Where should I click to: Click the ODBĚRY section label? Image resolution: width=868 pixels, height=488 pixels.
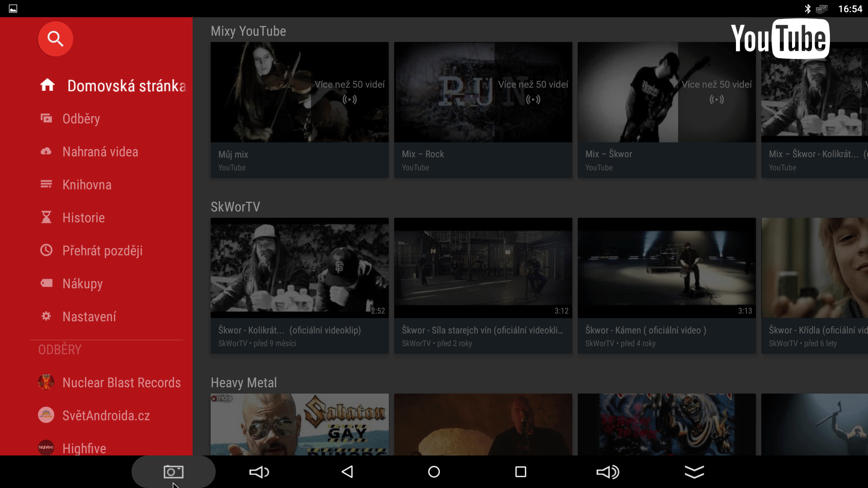click(x=60, y=350)
